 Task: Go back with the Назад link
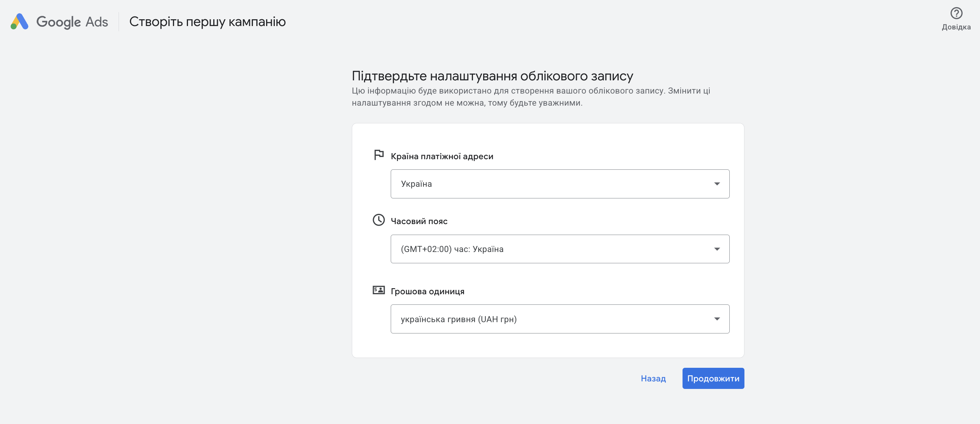point(653,379)
